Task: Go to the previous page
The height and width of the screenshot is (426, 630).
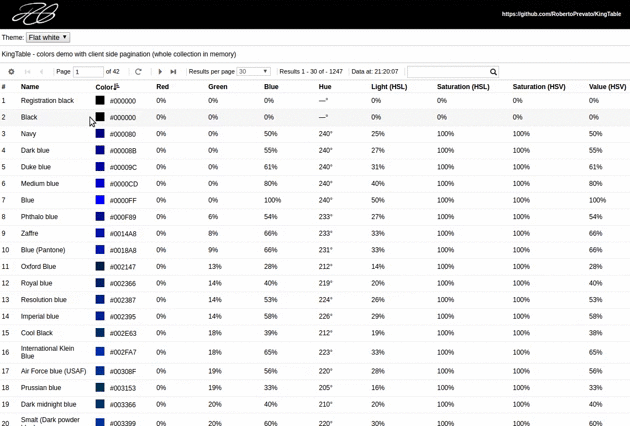Action: (41, 72)
